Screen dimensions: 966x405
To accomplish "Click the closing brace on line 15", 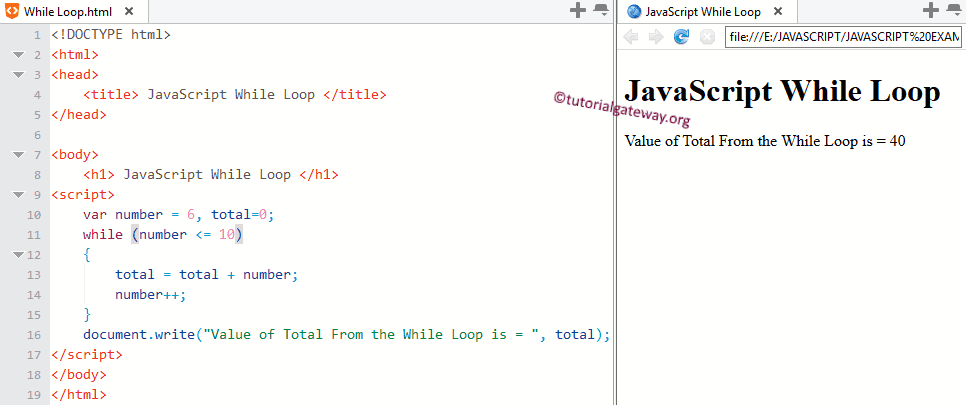I will tap(87, 314).
